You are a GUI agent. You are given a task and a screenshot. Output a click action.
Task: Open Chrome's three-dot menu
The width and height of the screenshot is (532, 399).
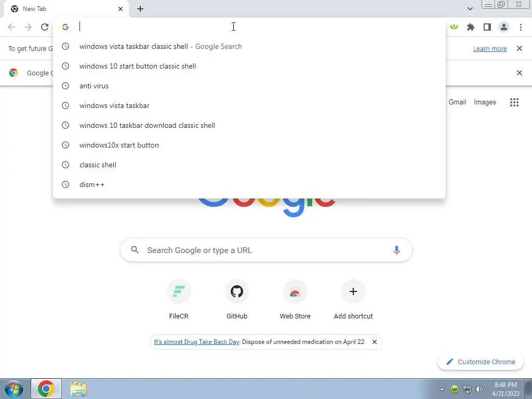tap(521, 27)
